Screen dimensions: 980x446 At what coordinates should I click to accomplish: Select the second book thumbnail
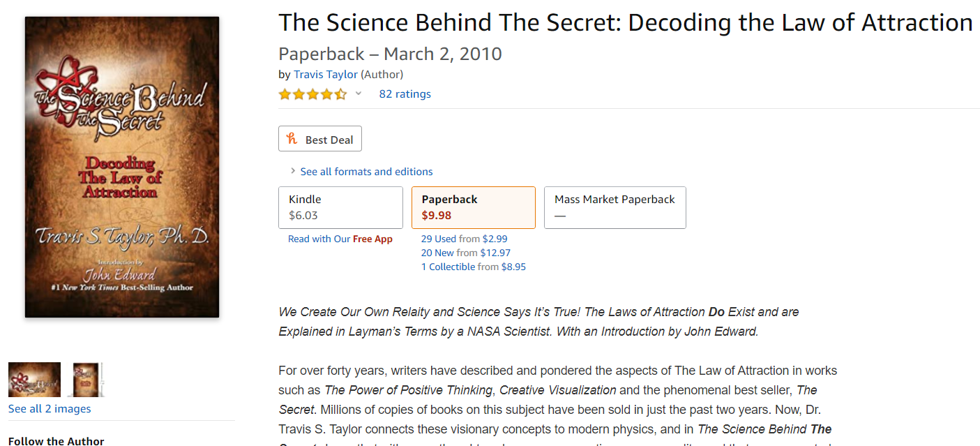87,380
